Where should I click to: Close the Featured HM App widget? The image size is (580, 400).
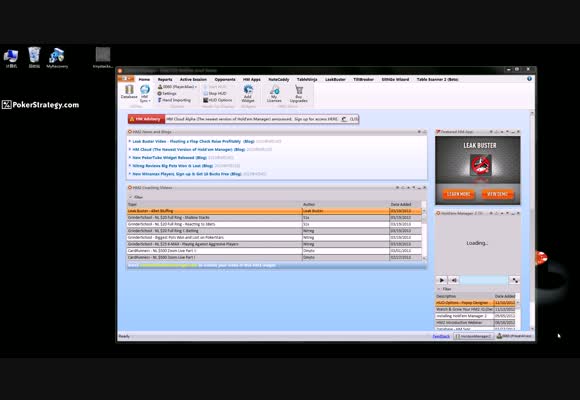[518, 132]
